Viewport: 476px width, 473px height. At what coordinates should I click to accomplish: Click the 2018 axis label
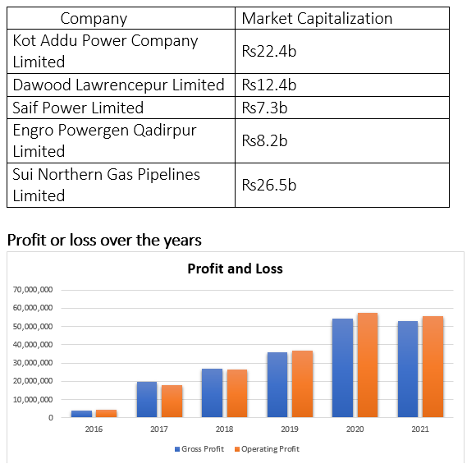(x=224, y=429)
